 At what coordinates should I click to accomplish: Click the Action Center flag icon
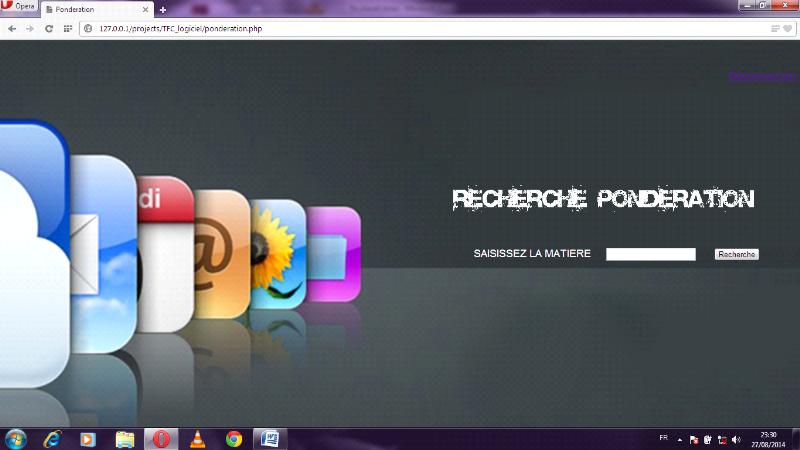694,440
